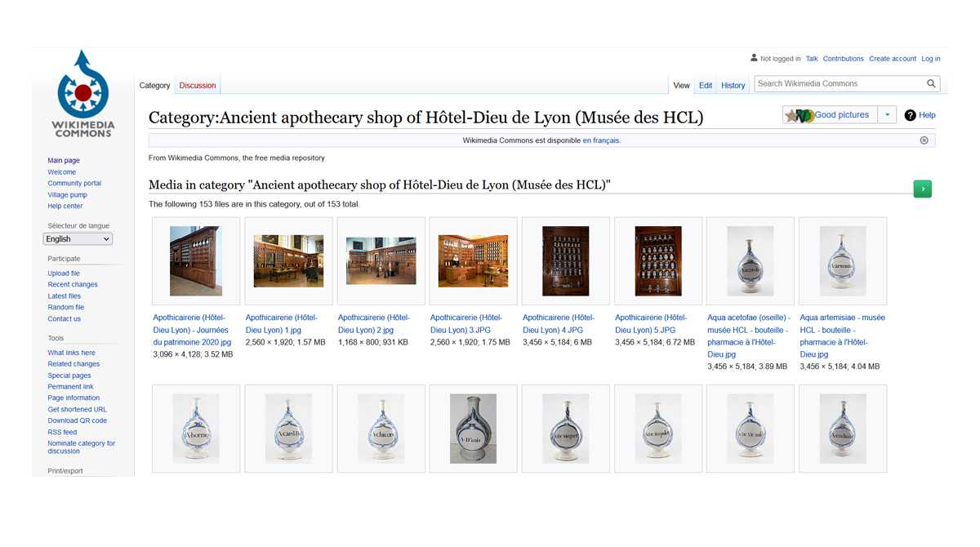Open the Aqua artemisiae bottle thumbnail
This screenshot has width=980, height=547.
[x=842, y=261]
